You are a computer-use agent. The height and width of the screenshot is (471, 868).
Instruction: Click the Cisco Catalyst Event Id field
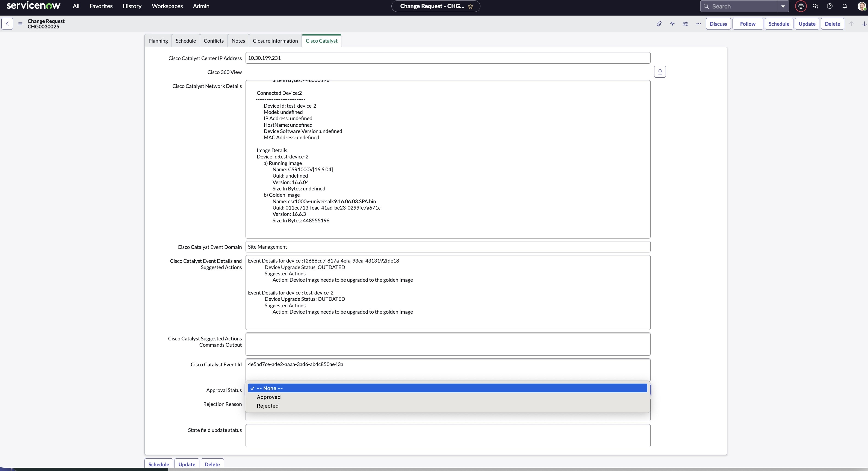click(448, 370)
